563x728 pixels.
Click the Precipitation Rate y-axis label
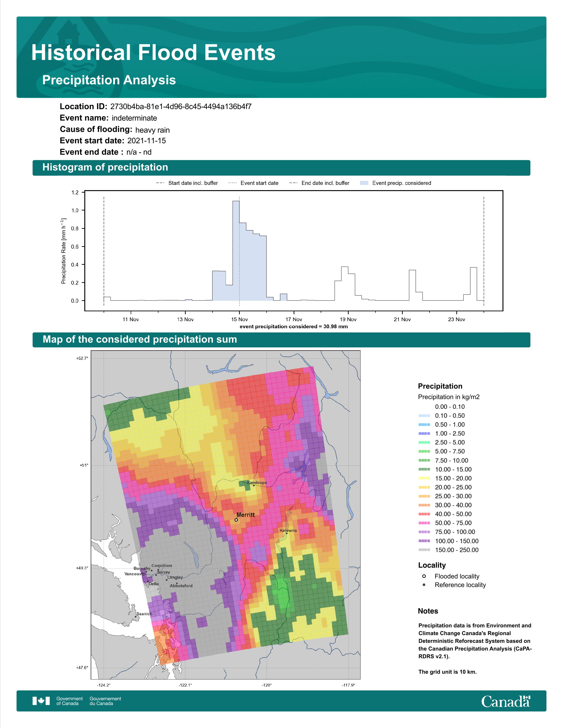click(63, 251)
